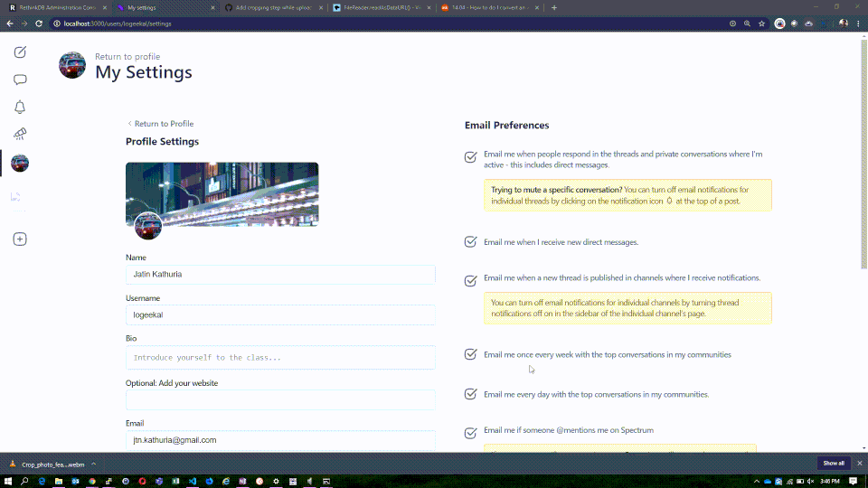Viewport: 868px width, 488px height.
Task: Click the small round profile photo on cover
Action: 147,226
